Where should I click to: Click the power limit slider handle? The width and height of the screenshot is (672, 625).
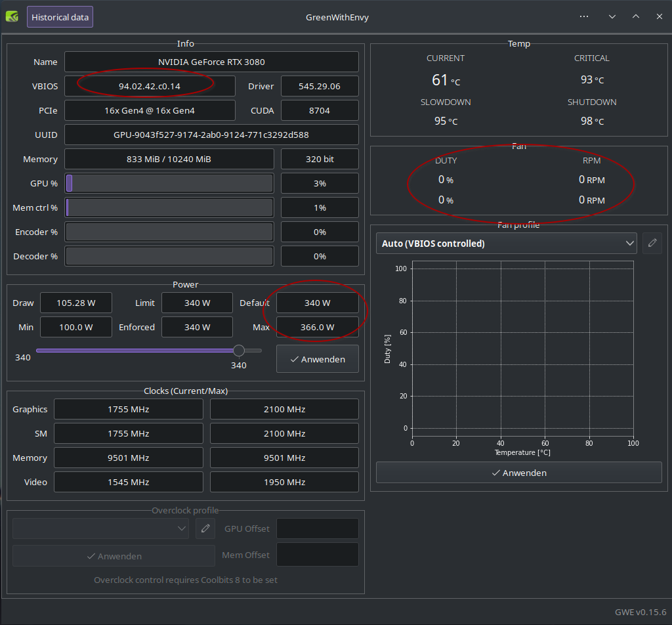coord(239,351)
